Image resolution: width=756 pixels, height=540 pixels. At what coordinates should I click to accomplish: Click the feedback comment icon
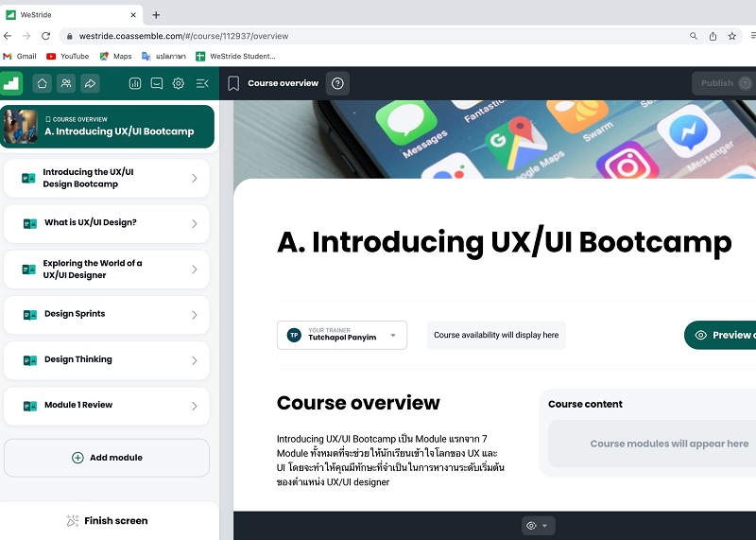point(157,83)
